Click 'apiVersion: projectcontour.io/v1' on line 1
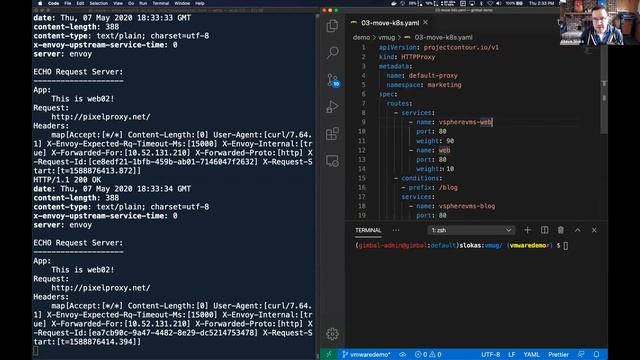The image size is (640, 360). tap(439, 47)
